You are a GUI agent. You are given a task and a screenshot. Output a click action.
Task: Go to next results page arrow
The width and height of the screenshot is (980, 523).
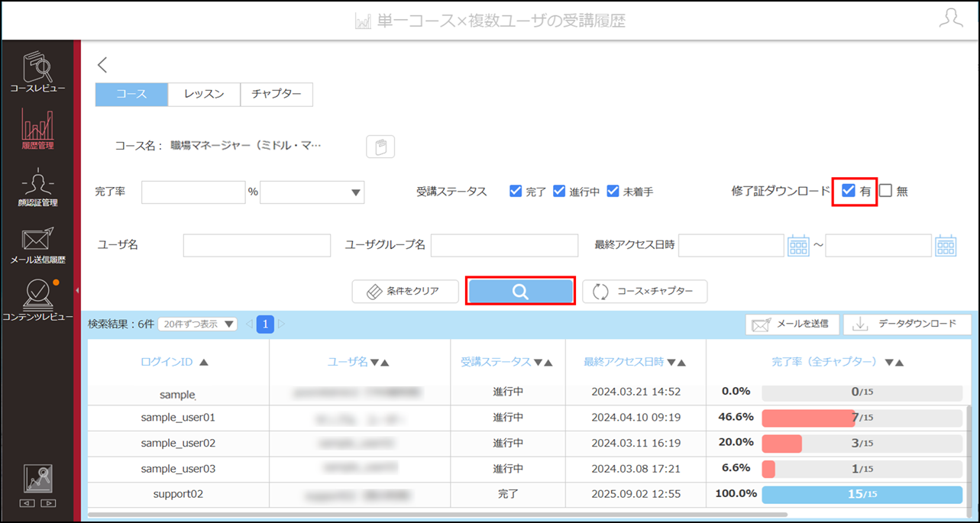[281, 324]
